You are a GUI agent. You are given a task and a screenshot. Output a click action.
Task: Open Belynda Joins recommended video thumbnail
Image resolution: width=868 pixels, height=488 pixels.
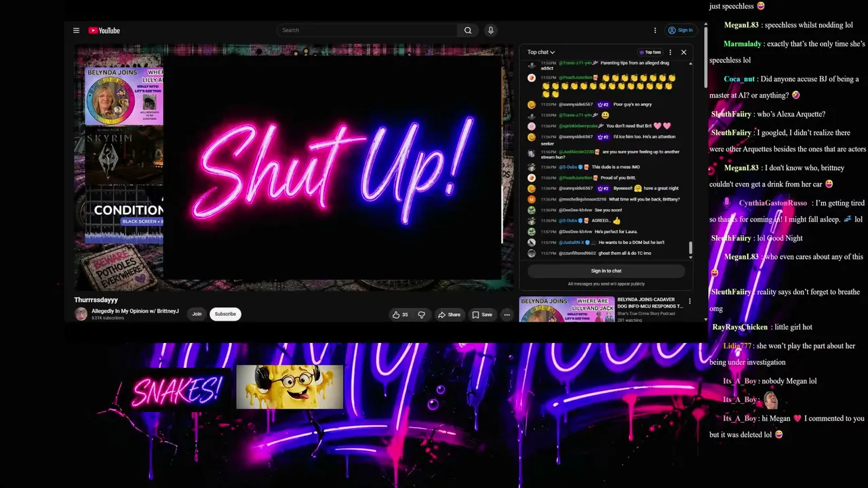[567, 310]
